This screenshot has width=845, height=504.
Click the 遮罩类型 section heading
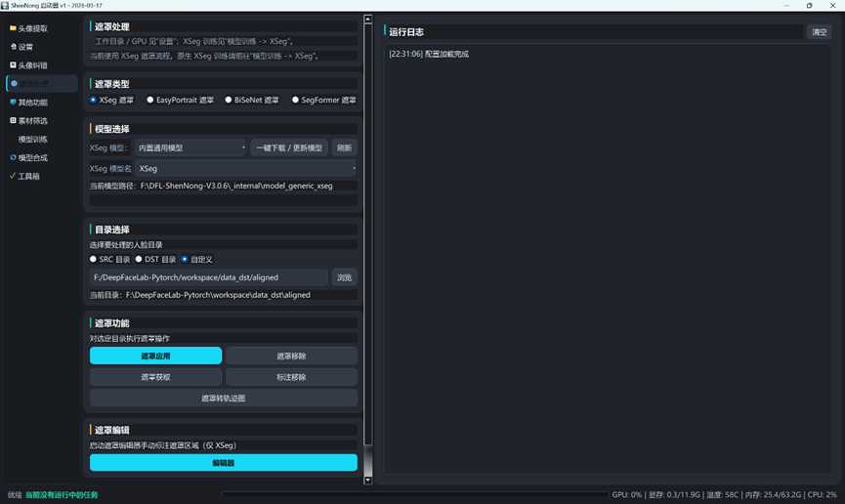pos(112,84)
